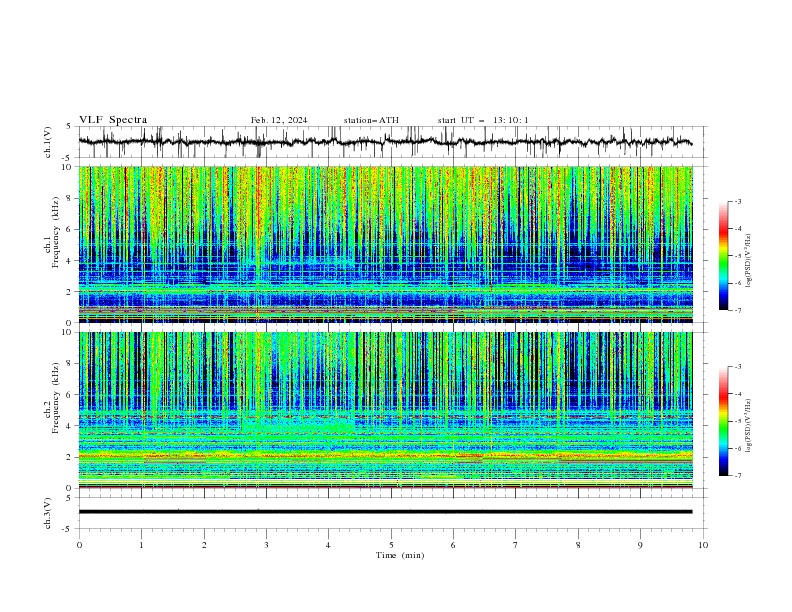792x612 pixels.
Task: Click the time axis tick label "4"
Action: (328, 545)
